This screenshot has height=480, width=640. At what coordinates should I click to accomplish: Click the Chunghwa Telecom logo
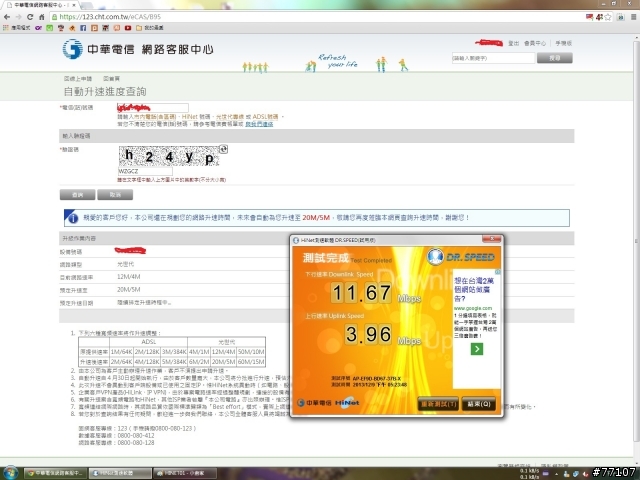138,49
